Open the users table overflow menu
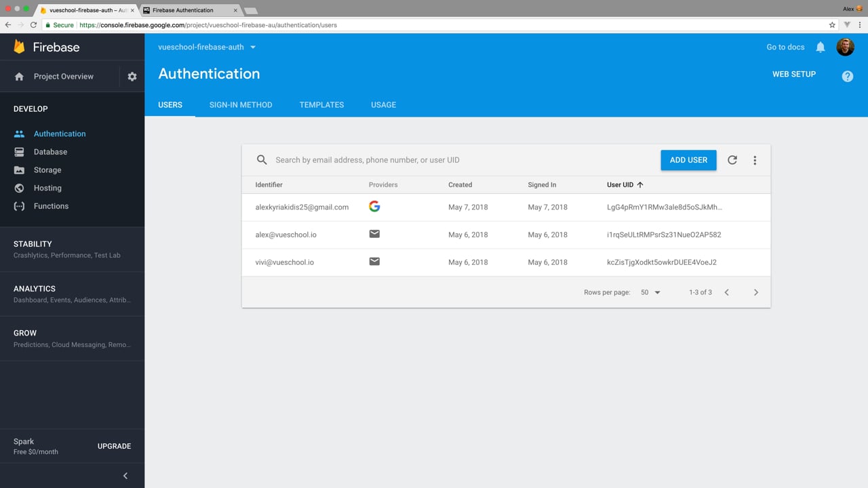 tap(755, 160)
